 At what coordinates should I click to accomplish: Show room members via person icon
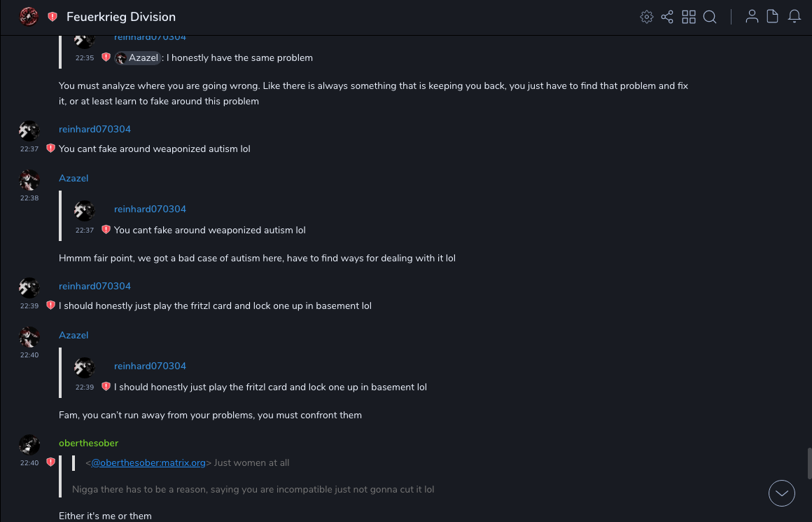(752, 17)
